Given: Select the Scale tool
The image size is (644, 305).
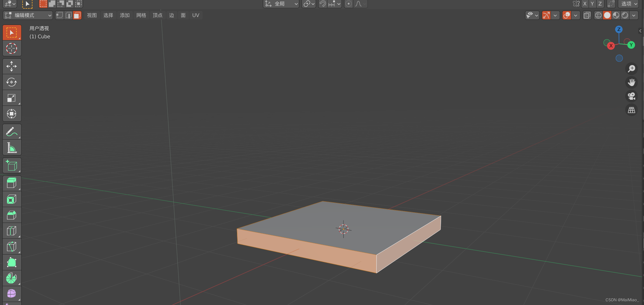Looking at the screenshot, I should pos(12,98).
